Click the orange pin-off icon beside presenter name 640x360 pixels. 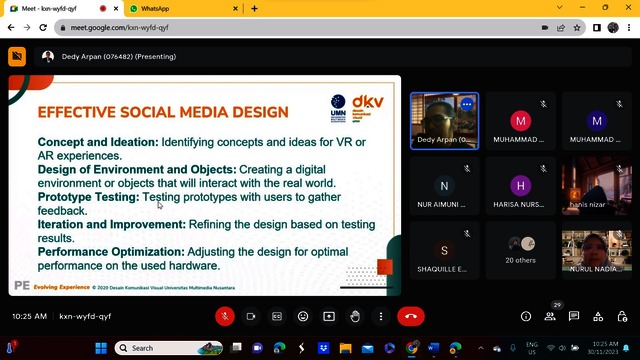click(17, 56)
